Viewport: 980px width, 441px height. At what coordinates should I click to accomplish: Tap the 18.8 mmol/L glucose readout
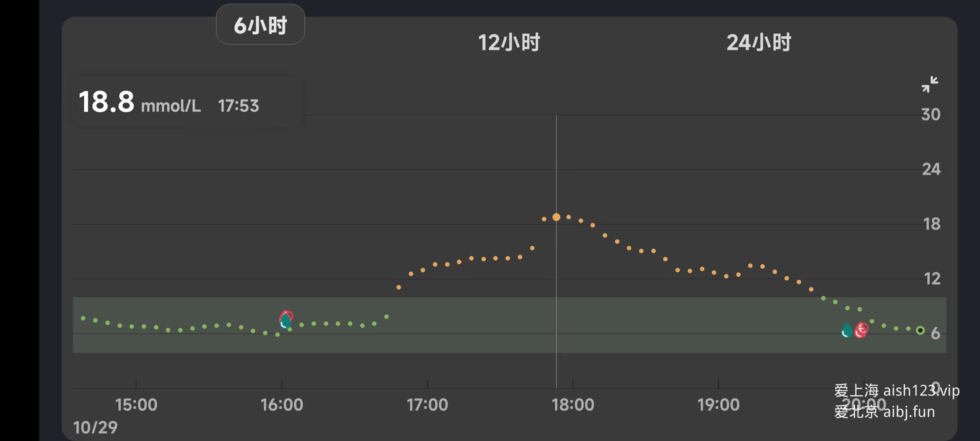[140, 102]
